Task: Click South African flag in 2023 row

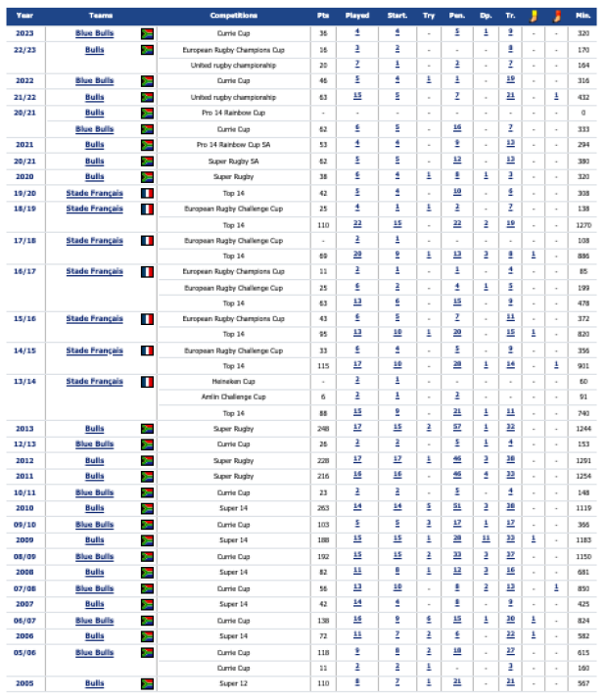Action: click(147, 33)
